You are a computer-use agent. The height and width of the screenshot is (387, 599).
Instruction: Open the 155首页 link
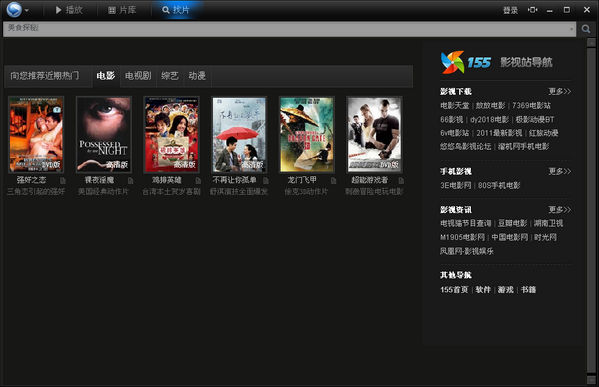(x=454, y=290)
